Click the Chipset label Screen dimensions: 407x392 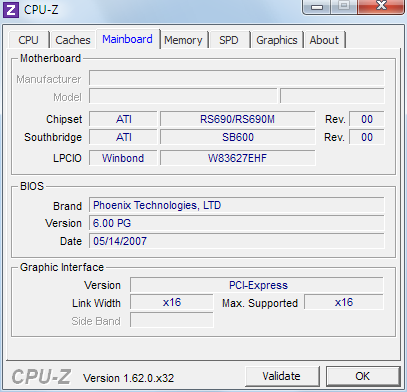point(64,119)
